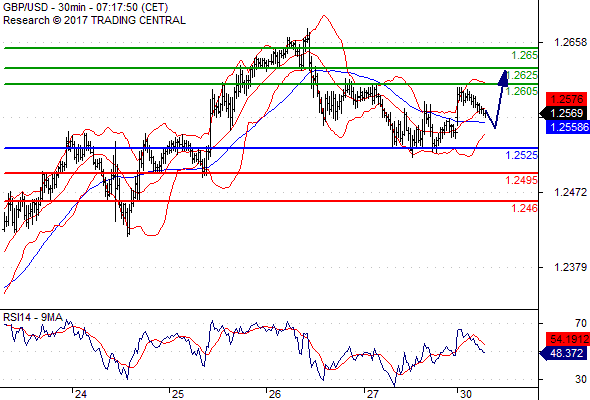The height and width of the screenshot is (400, 590).
Task: Click the 1.2658 price axis label
Action: [x=570, y=42]
